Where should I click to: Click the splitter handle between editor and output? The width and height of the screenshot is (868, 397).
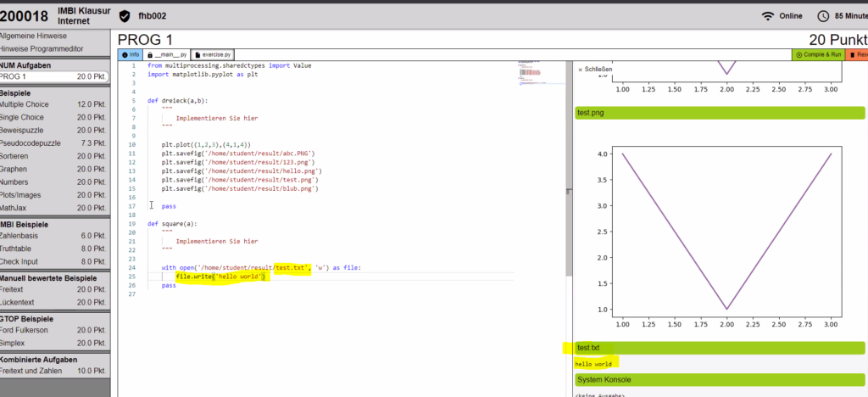pos(569,191)
